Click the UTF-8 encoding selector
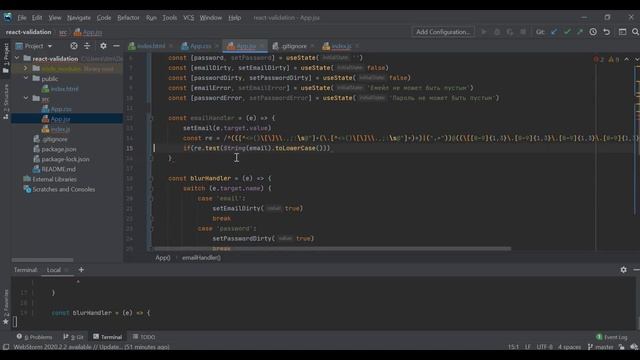This screenshot has height=360, width=640. tap(544, 347)
